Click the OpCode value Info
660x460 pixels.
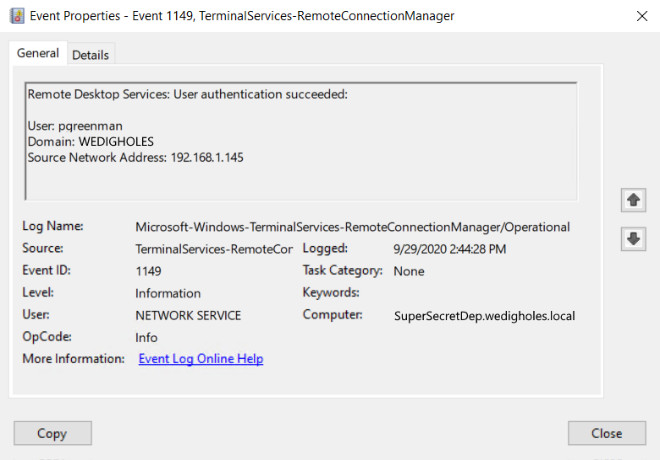point(146,338)
